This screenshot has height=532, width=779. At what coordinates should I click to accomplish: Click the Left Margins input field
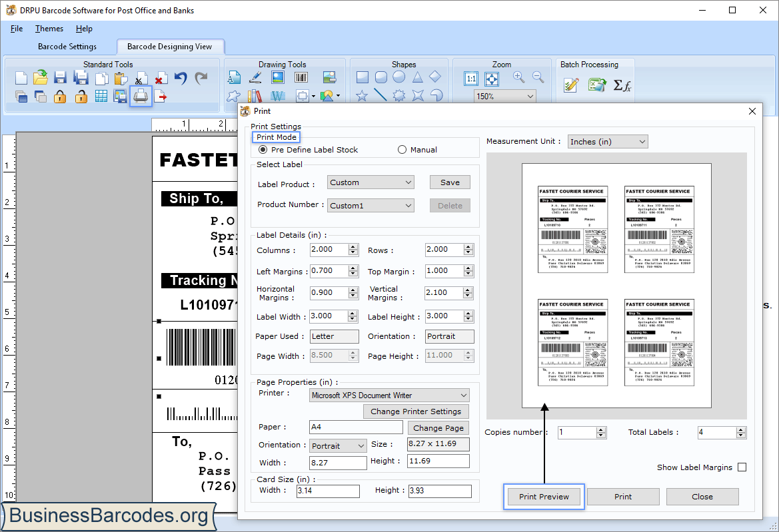(x=329, y=271)
